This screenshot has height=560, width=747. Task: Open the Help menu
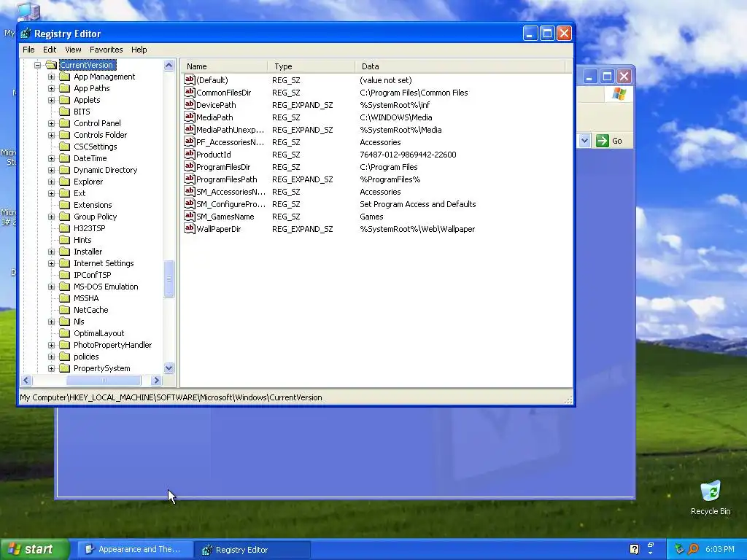tap(139, 50)
